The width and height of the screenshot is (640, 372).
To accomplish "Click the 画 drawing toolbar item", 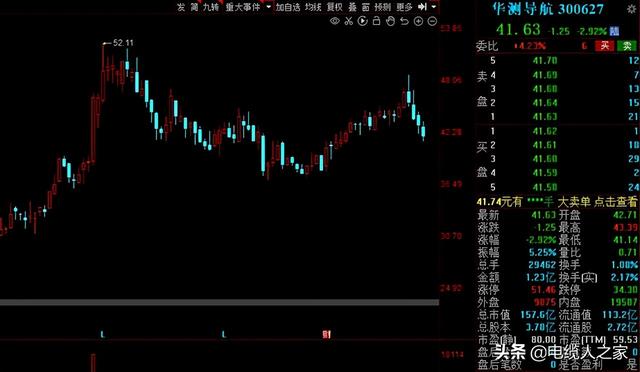I will coord(366,7).
